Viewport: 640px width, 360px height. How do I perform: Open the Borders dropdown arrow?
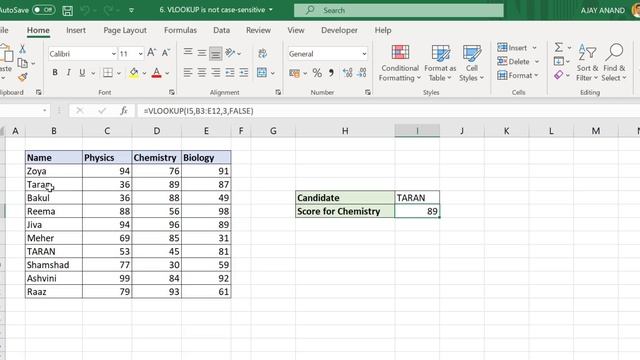(x=119, y=73)
